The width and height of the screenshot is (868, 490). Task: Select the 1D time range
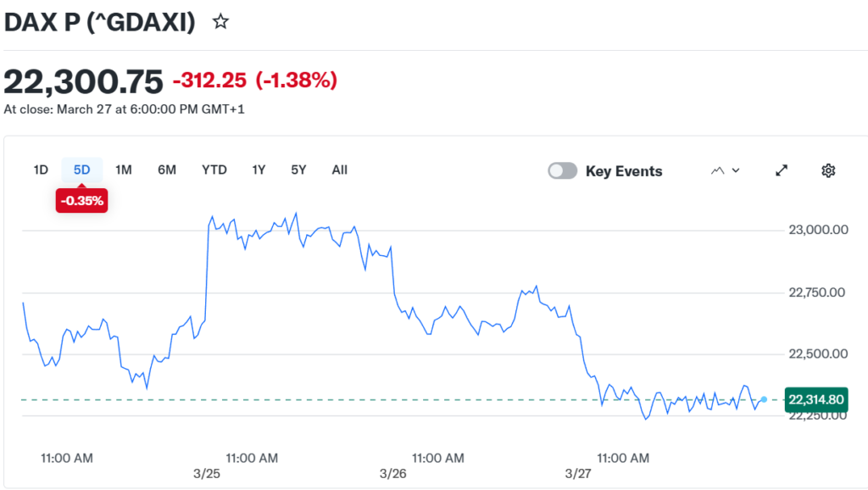pyautogui.click(x=41, y=170)
